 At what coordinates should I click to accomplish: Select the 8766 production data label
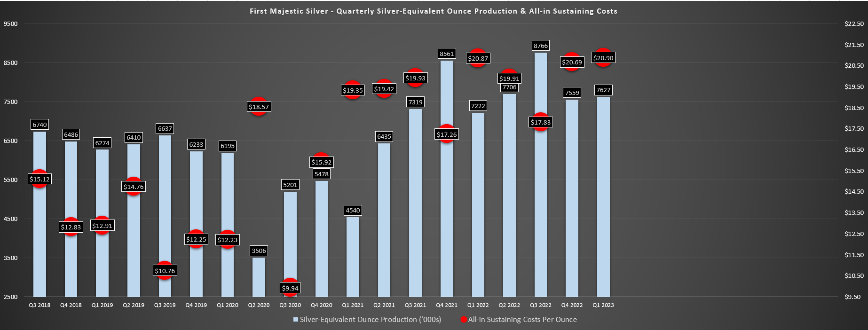click(x=541, y=46)
